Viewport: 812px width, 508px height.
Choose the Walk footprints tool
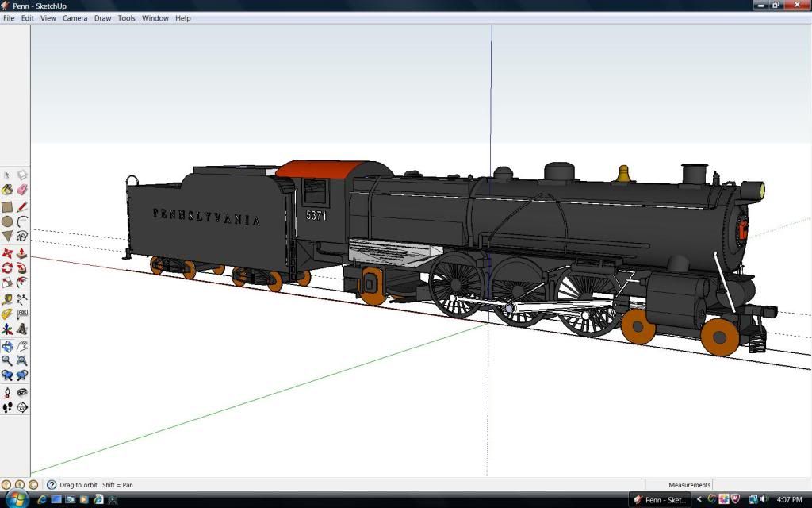coord(6,407)
